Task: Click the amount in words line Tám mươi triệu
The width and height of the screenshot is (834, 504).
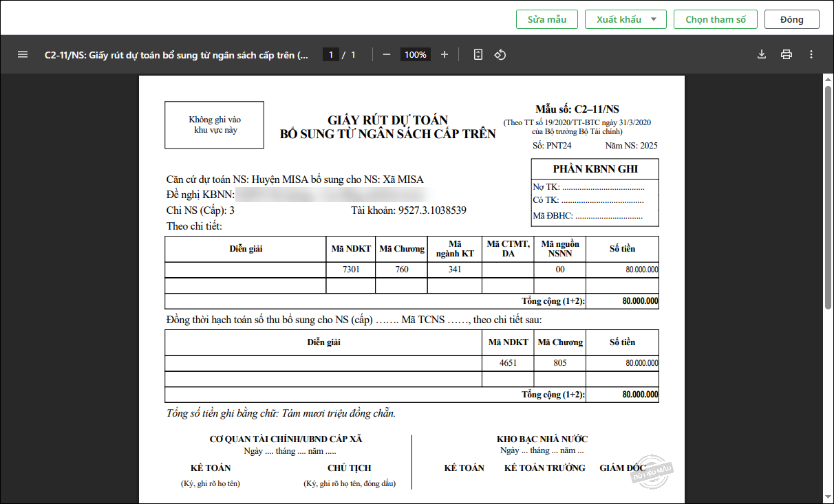Action: (x=281, y=413)
